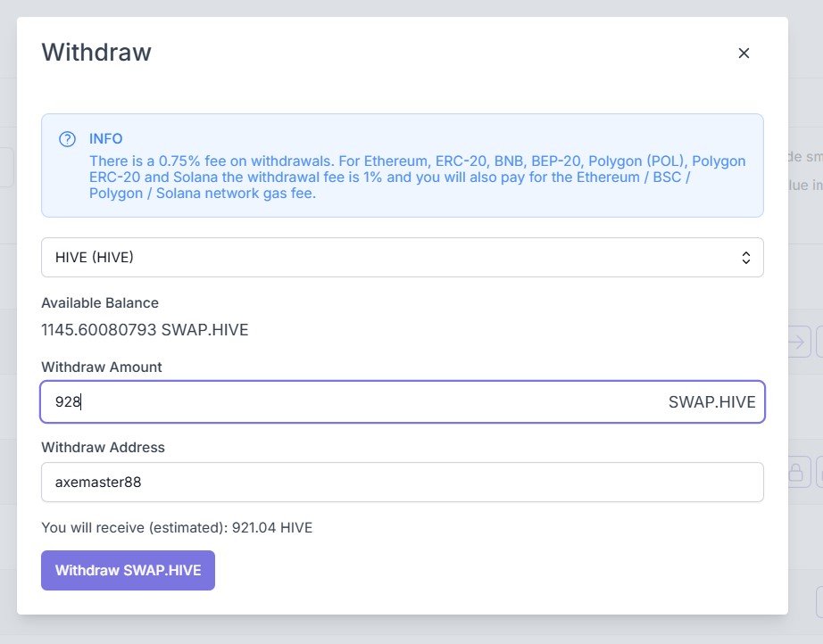Click the Withdraw Amount label
The height and width of the screenshot is (644, 823).
click(102, 367)
